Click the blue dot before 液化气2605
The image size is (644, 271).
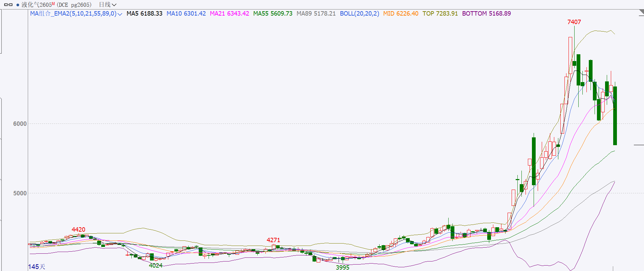(18, 5)
